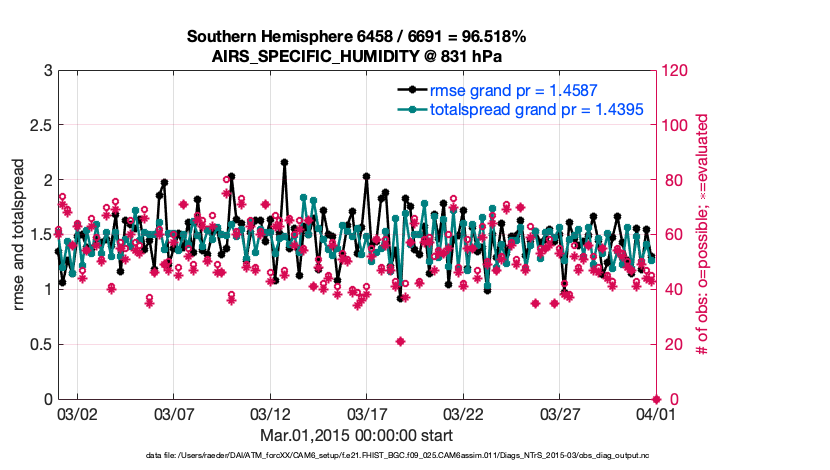The width and height of the screenshot is (830, 470).
Task: Click the highest black rmse peak point
Action: [285, 162]
